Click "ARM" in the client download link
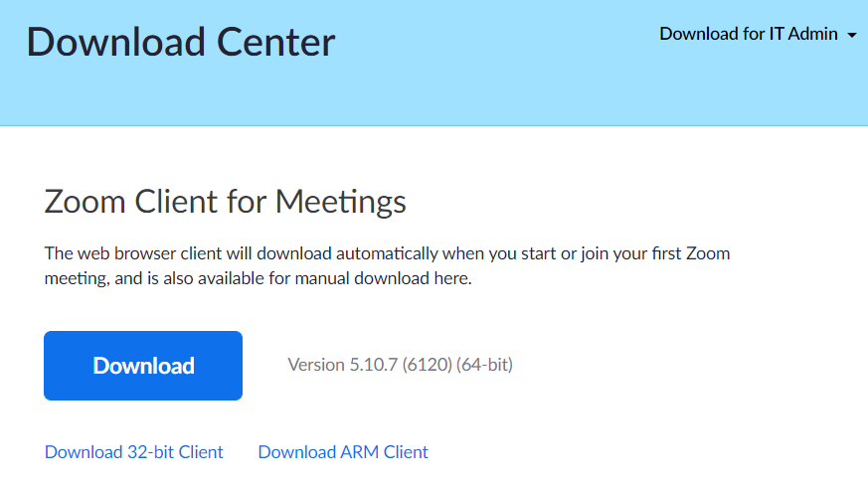Viewport: 868px width, 481px height. click(355, 452)
